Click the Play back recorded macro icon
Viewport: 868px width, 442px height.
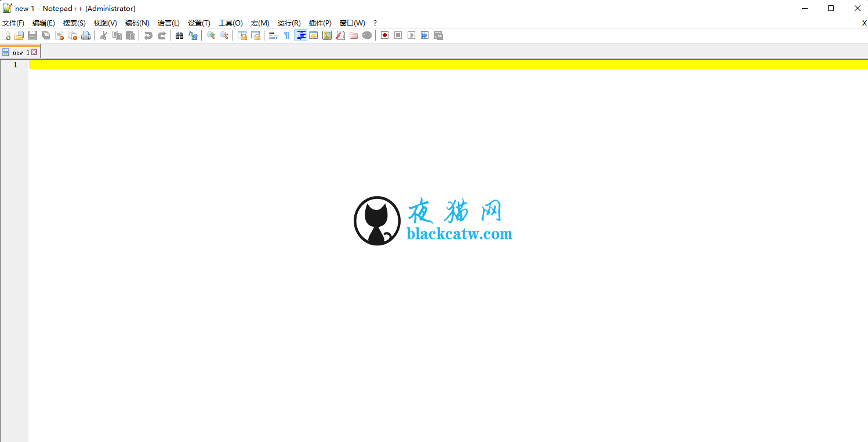[x=411, y=35]
